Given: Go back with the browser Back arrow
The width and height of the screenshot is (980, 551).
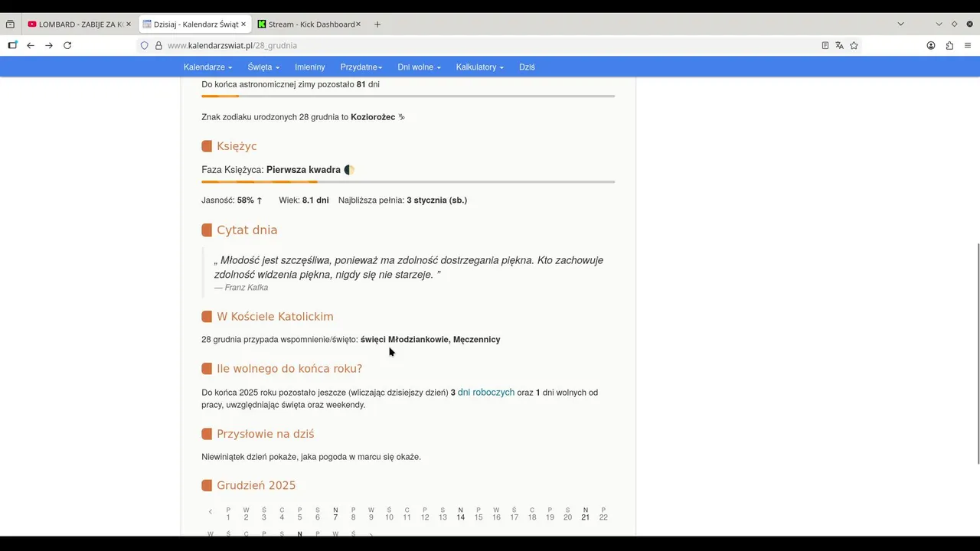Looking at the screenshot, I should 31,45.
